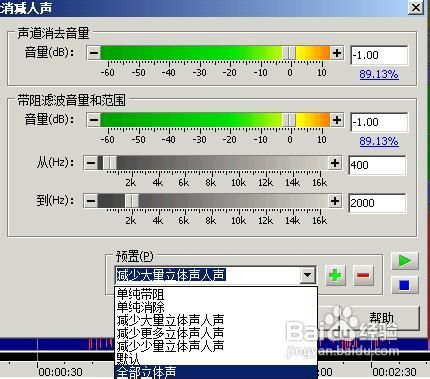The image size is (430, 379).
Task: Click the 89.13% link under band-stop filter volume
Action: tap(379, 141)
